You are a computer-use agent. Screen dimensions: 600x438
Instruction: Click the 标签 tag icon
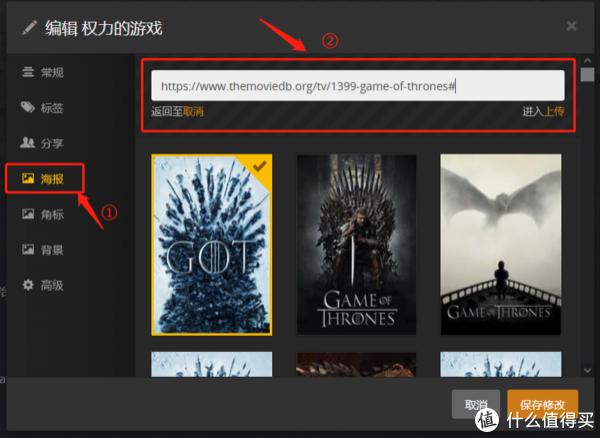click(28, 108)
